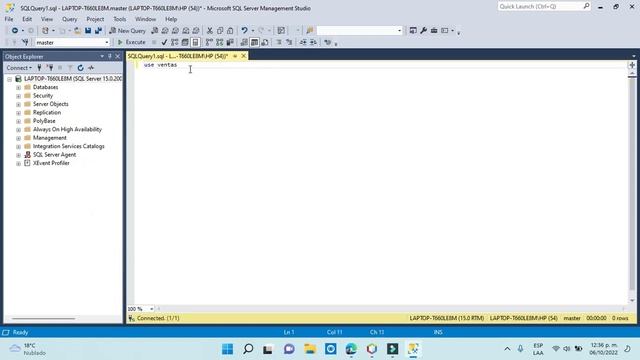The width and height of the screenshot is (640, 360).
Task: Select the Replication tree item
Action: [x=47, y=113]
